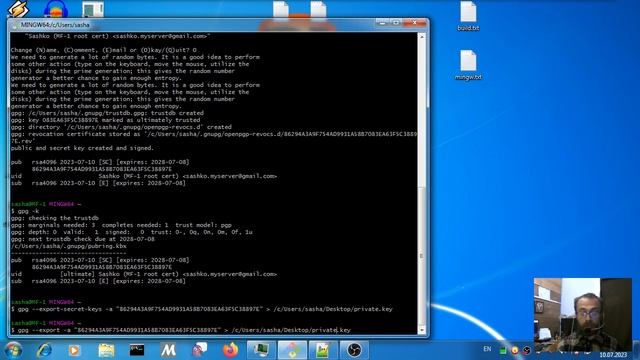This screenshot has height=360, width=640.
Task: Open the Winamp desktop shortcut
Action: pyautogui.click(x=18, y=9)
